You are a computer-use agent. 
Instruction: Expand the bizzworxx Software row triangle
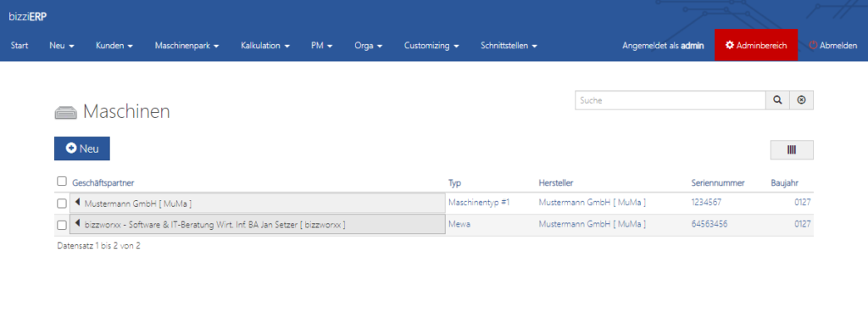point(77,224)
